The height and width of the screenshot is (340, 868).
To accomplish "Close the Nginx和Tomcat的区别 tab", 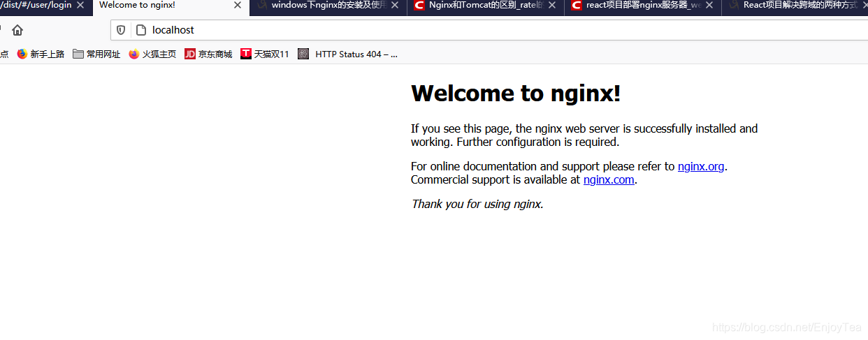I will 552,6.
